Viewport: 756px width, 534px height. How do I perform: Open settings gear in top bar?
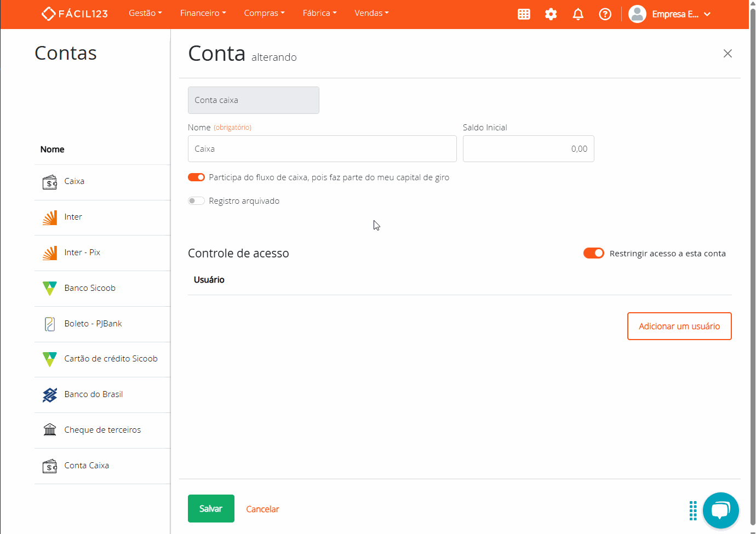point(551,14)
